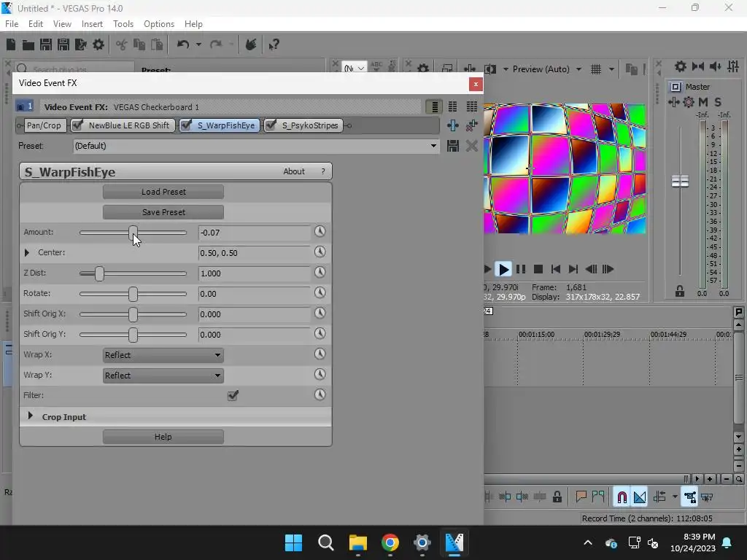Click the Amount value field
This screenshot has height=560, width=747.
pos(254,233)
